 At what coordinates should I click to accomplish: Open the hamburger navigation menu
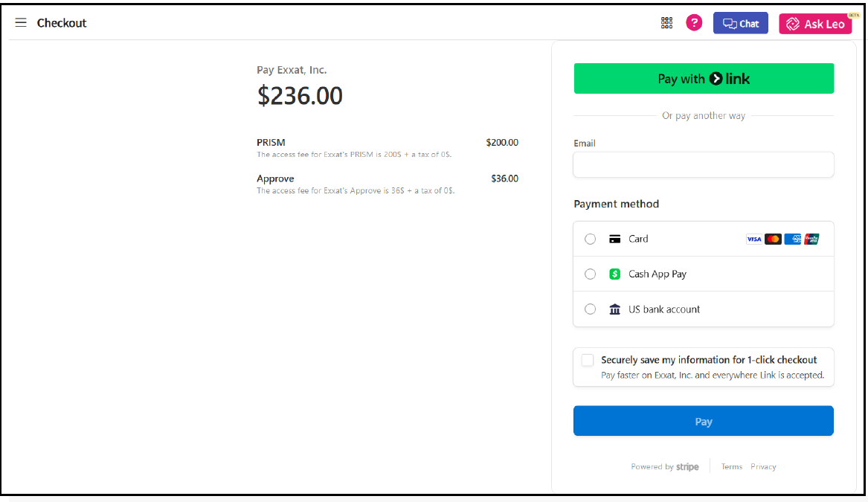click(21, 23)
